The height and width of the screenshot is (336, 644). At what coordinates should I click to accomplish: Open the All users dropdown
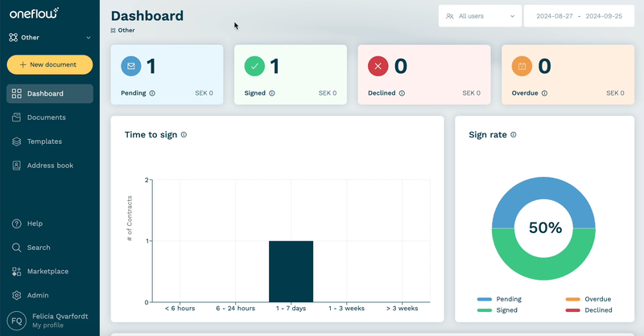480,16
